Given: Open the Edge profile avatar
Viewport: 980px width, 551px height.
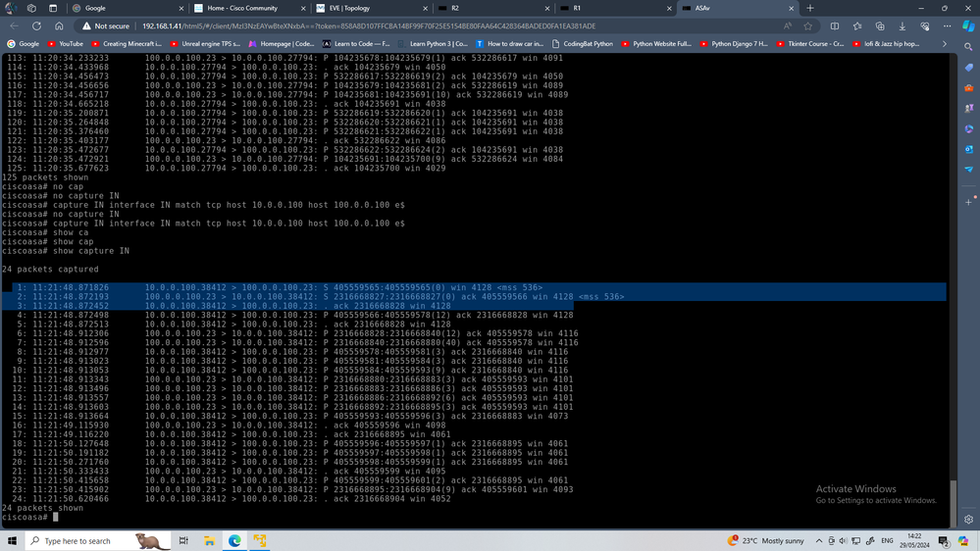Looking at the screenshot, I should click(x=11, y=8).
